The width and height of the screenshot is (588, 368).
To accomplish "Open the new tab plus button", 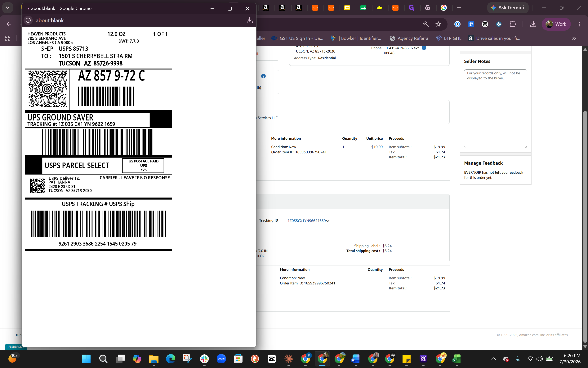I will coord(459,8).
